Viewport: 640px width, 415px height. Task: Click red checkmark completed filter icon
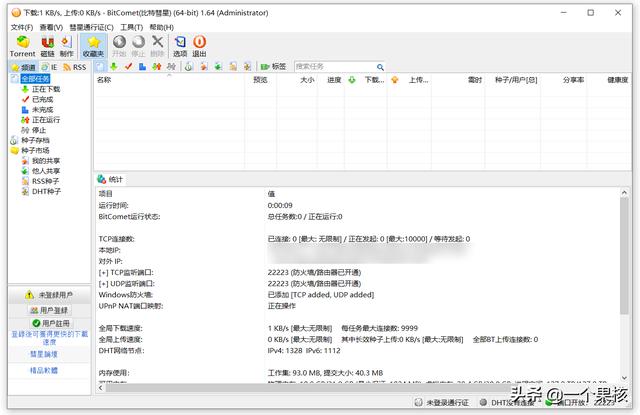(129, 66)
